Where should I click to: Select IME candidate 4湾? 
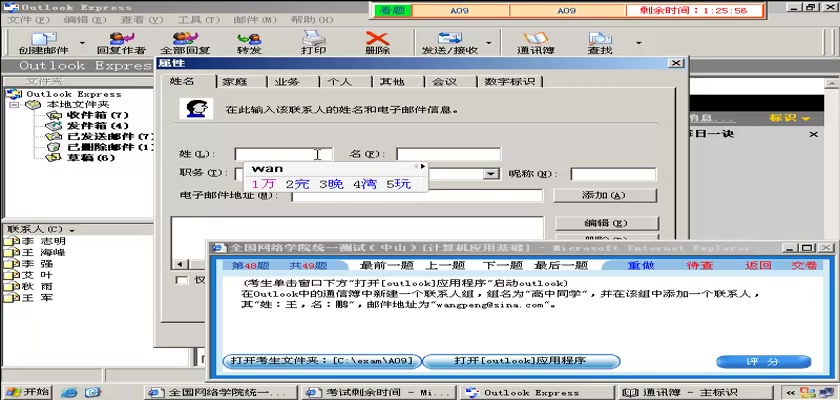coord(365,184)
